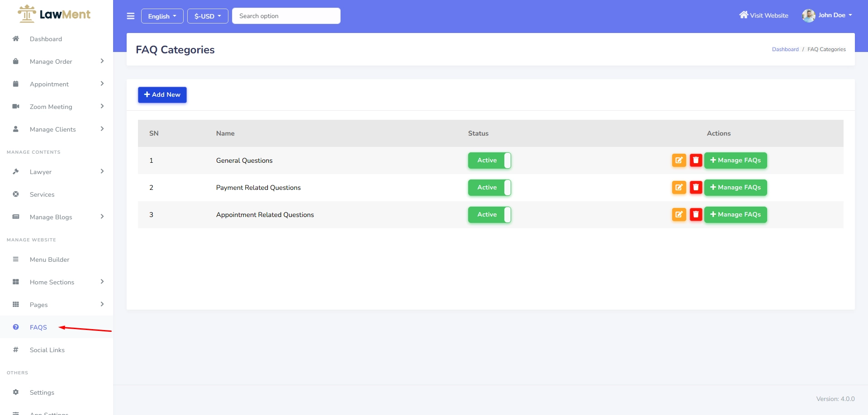Go to Menu Builder in sidebar

49,259
